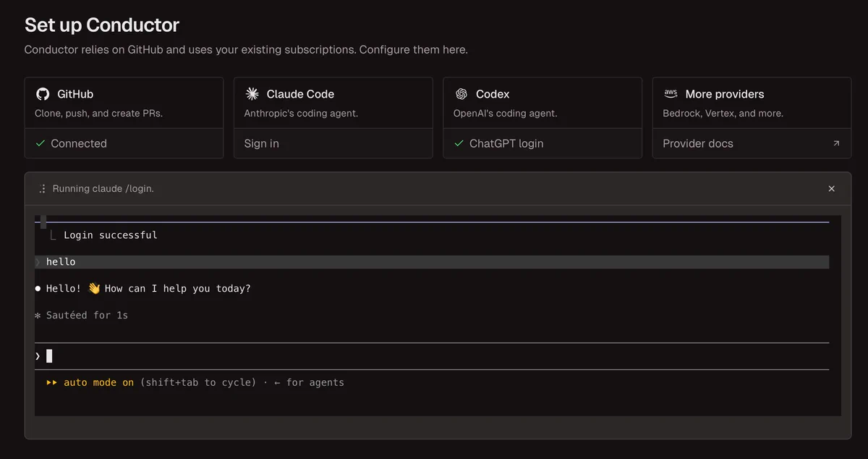Click the highlighted 'hello' command line
Viewport: 868px width, 459px height.
click(432, 261)
